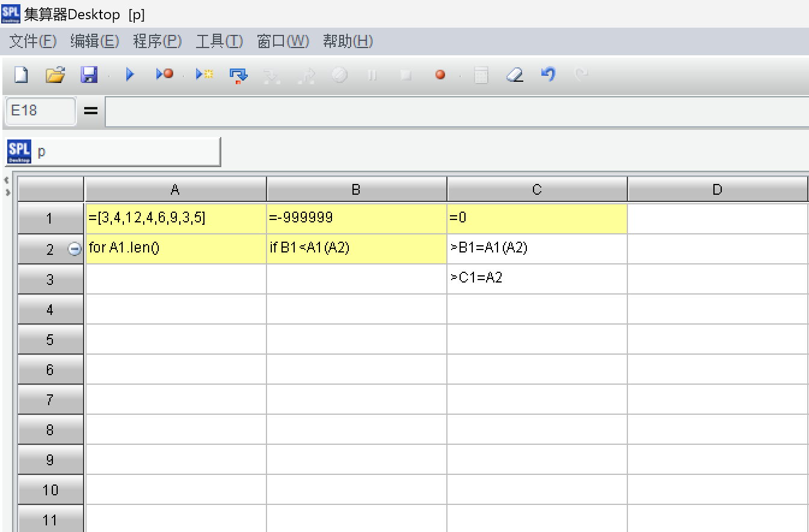Open the 帮助(H) menu

tap(348, 41)
